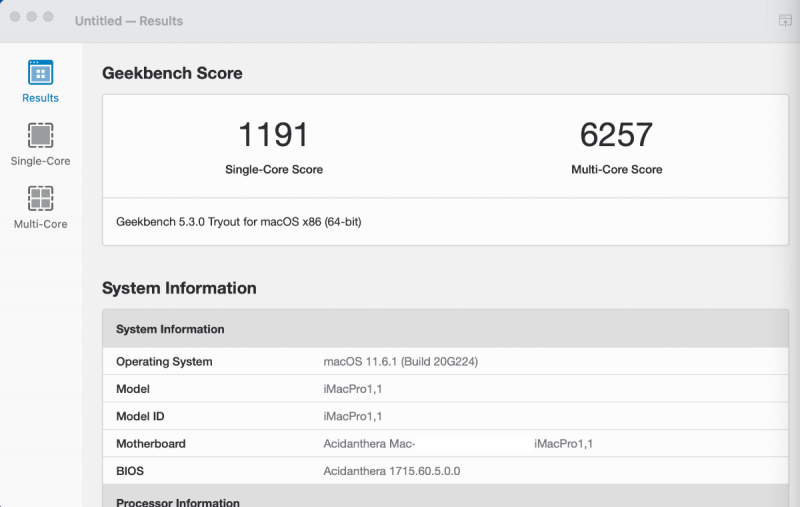The image size is (800, 507).
Task: Select the macOS 11.6.1 build value
Action: point(400,362)
